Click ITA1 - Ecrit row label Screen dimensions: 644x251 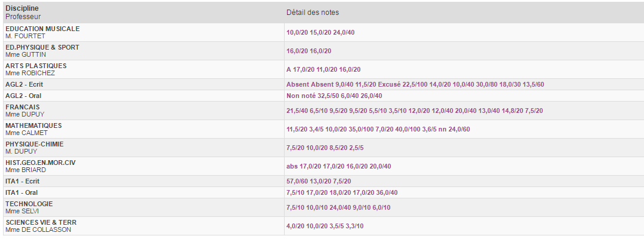[22, 181]
